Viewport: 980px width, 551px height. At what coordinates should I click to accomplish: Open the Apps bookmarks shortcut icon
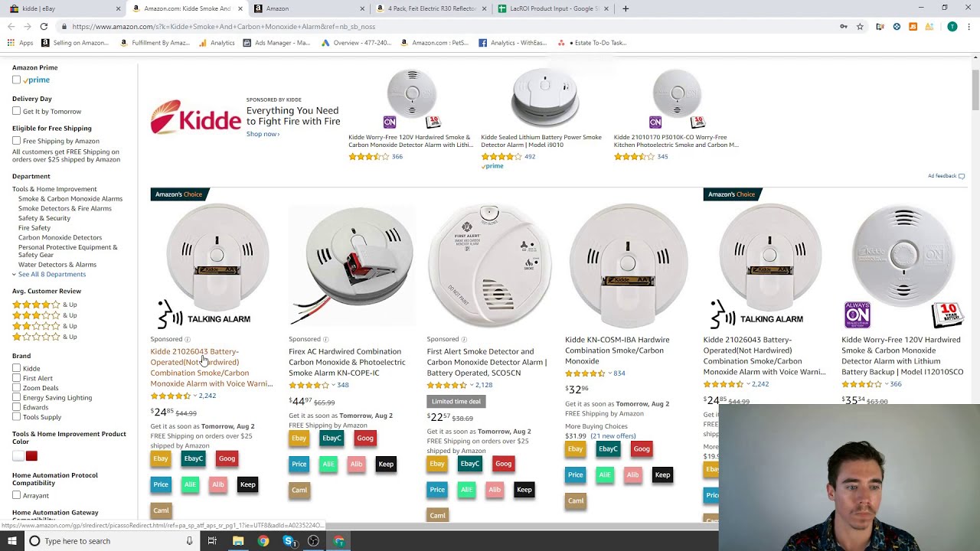coord(11,43)
